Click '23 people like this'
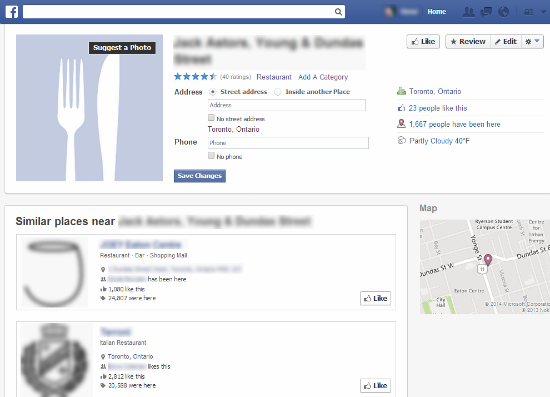The image size is (550, 397). click(x=438, y=108)
